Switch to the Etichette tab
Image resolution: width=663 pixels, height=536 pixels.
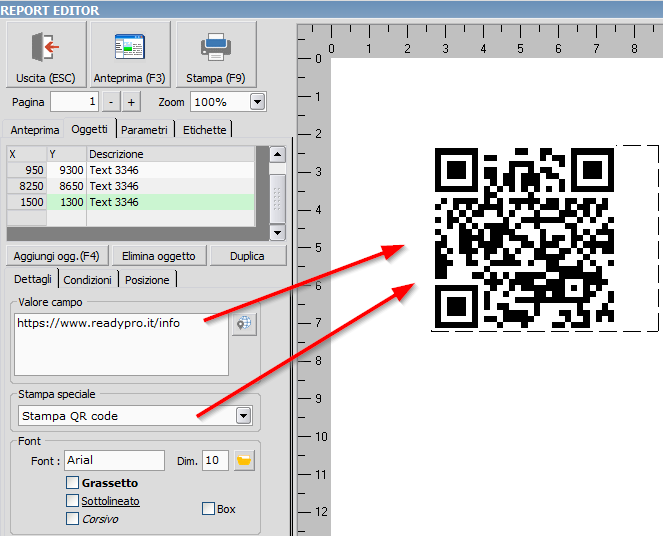tap(205, 130)
